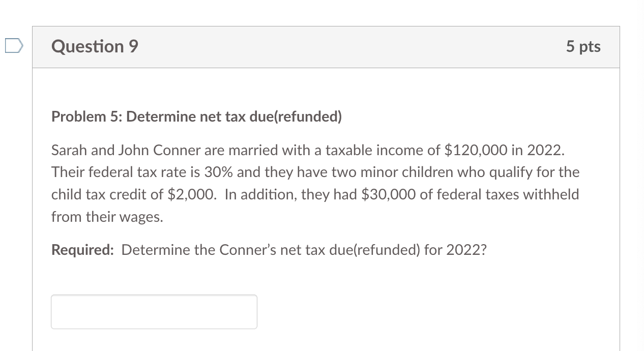Click inside the answer entry box

point(154,311)
